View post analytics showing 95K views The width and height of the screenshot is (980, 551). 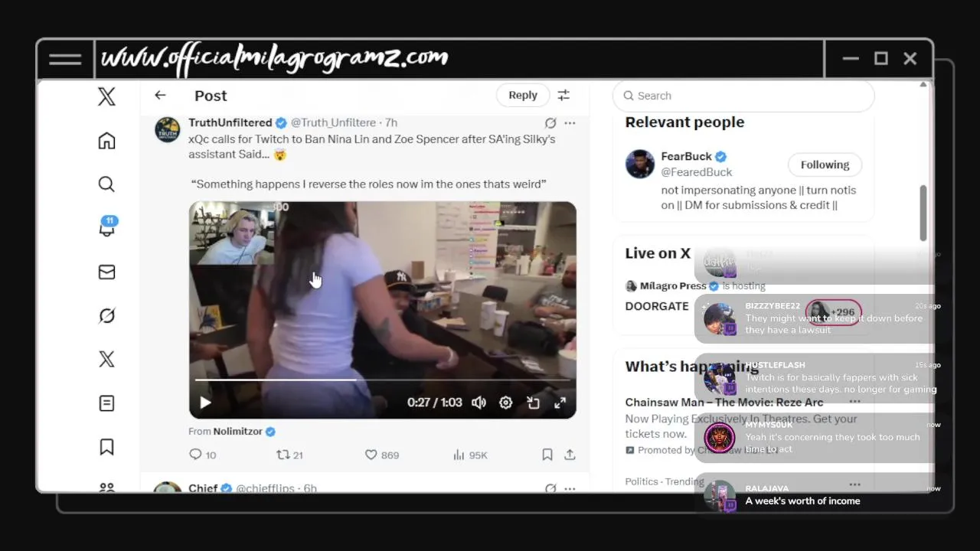(470, 455)
